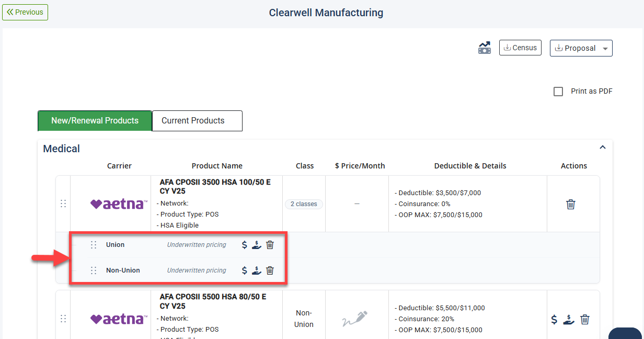Screen dimensions: 644x339
Task: Grab drag handle of Union class row
Action: (94, 244)
